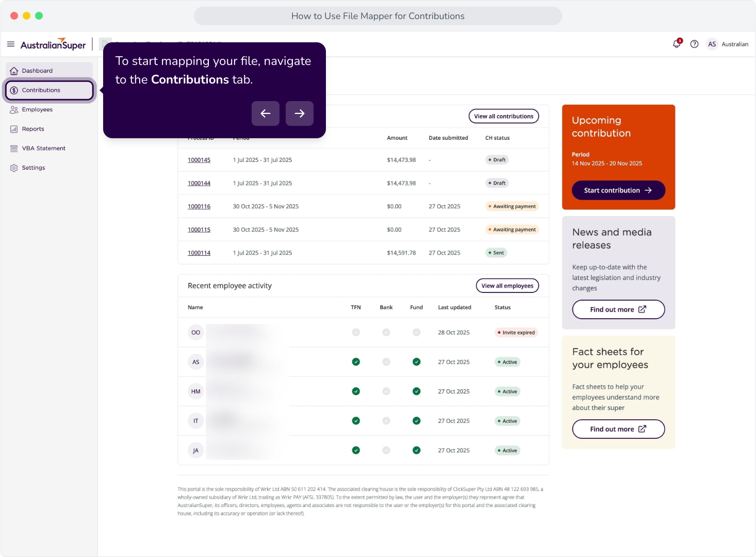Click the AustralianSuper logo

click(53, 44)
